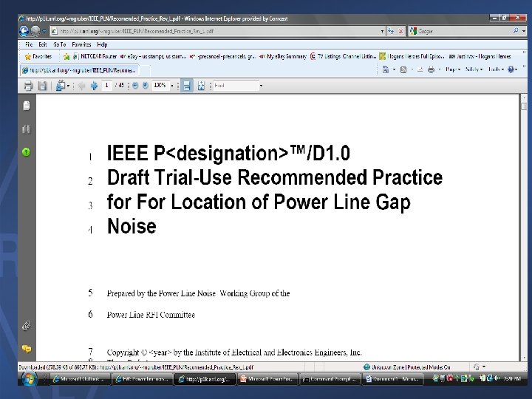Open the File menu
This screenshot has height=399, width=532.
tap(29, 44)
